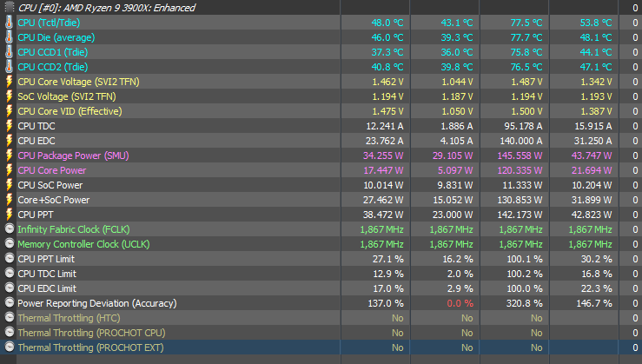
Task: Select the CPU TDC Limit label
Action: (47, 274)
